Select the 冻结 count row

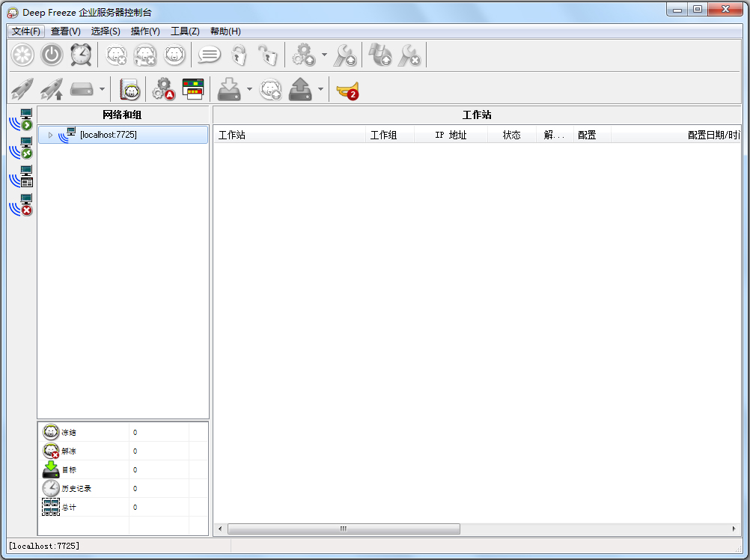[x=123, y=432]
